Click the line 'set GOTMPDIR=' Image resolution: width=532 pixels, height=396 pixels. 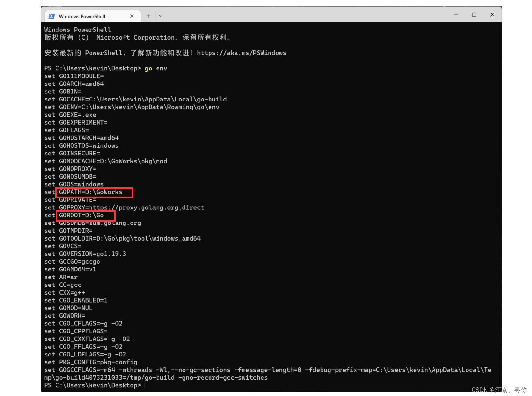click(68, 231)
